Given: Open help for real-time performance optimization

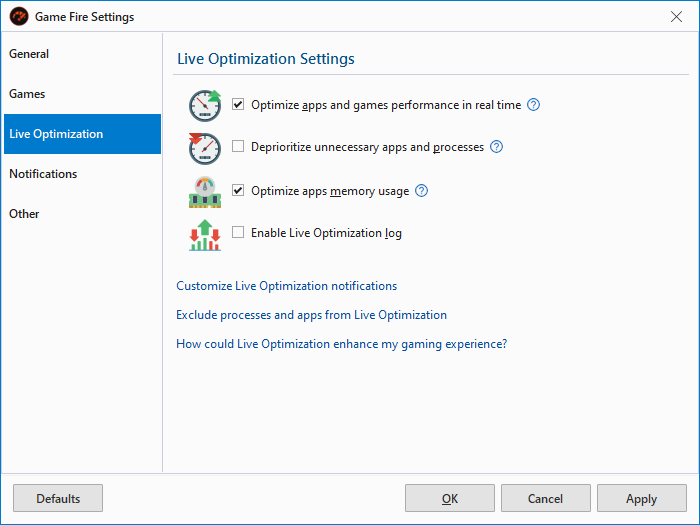Looking at the screenshot, I should [533, 105].
